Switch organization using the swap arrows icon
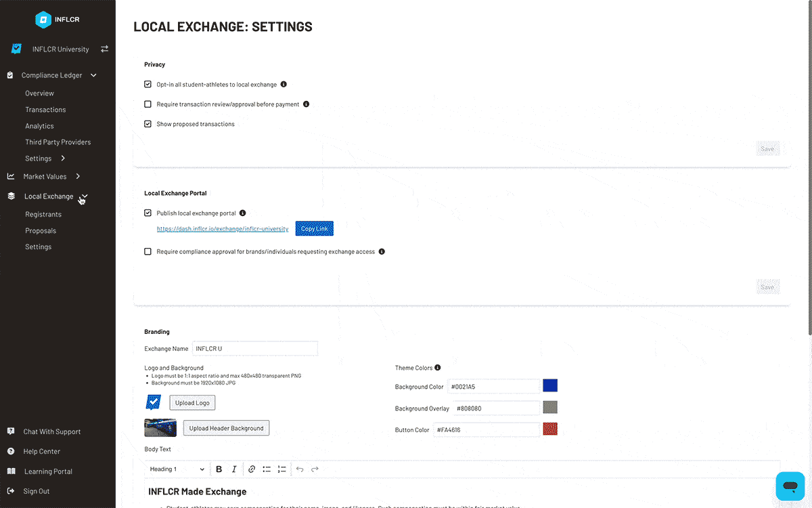The height and width of the screenshot is (508, 812). 104,49
